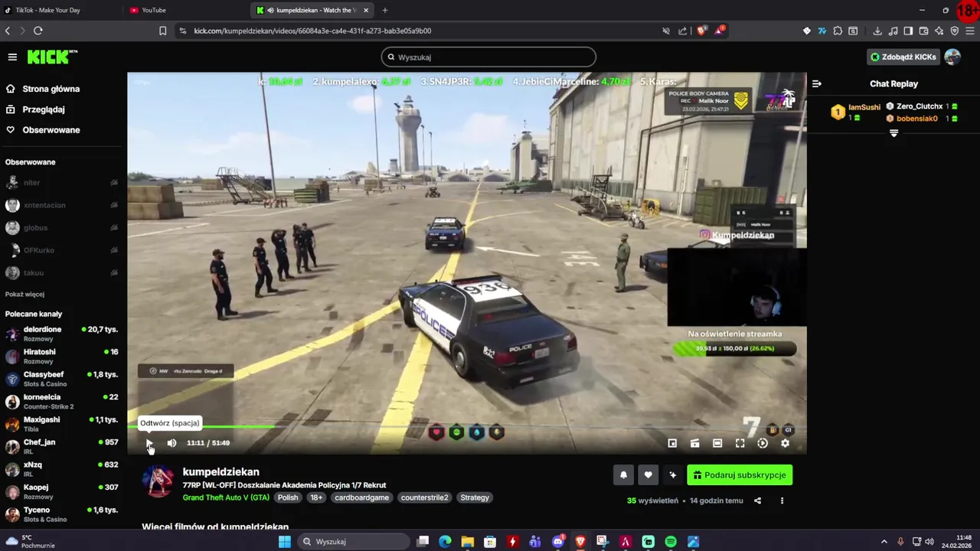Screen dimensions: 980x551
Task: Open Brave Leo AI sparkle icon
Action: 939,31
